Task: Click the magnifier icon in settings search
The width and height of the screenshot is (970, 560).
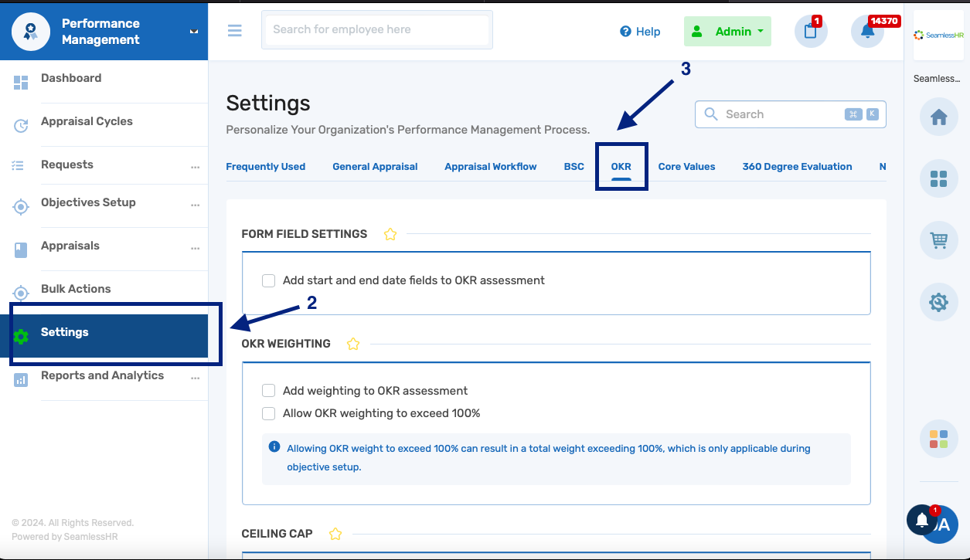Action: point(710,114)
